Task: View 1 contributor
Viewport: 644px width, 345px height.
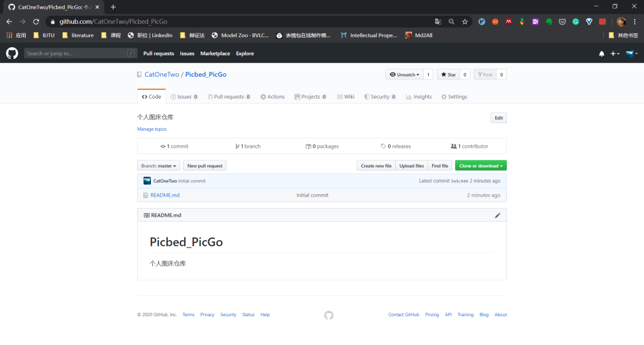Action: [469, 146]
